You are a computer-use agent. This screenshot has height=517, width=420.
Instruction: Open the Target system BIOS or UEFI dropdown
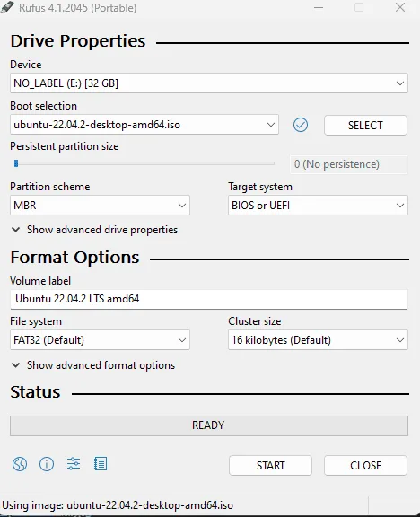318,205
